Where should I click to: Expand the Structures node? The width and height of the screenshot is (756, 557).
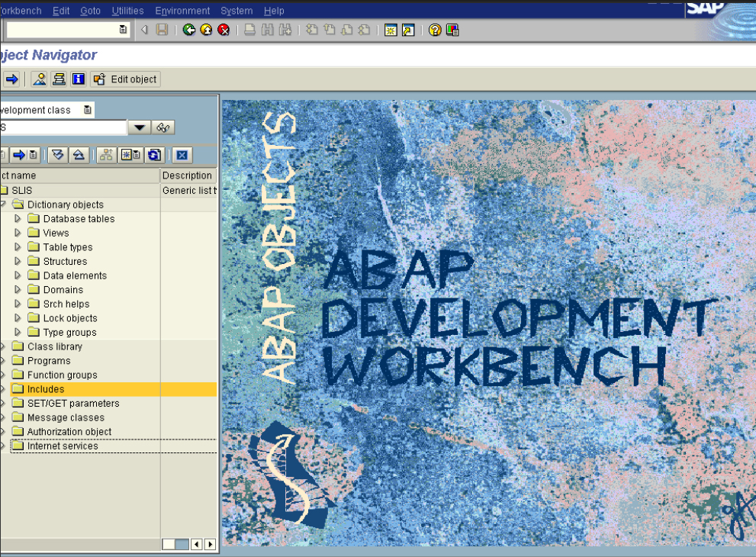18,262
